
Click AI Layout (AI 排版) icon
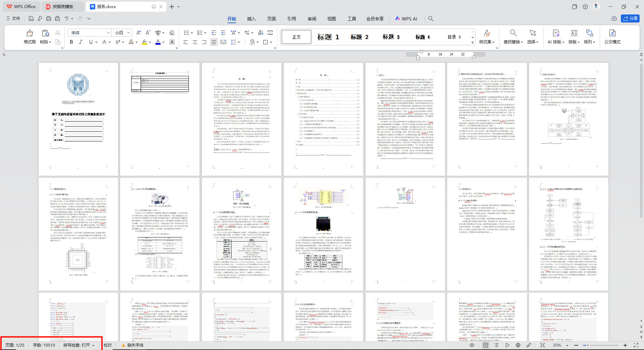(x=556, y=33)
